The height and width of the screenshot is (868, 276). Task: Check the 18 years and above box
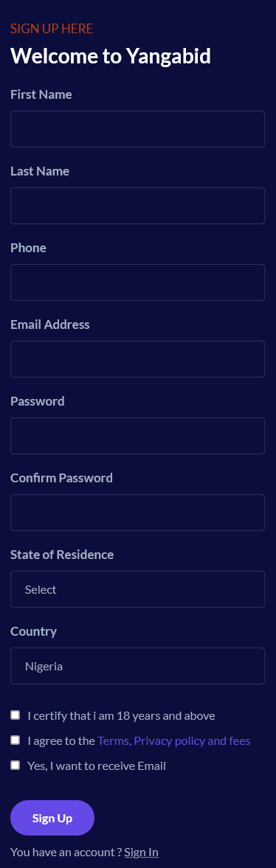pyautogui.click(x=15, y=715)
